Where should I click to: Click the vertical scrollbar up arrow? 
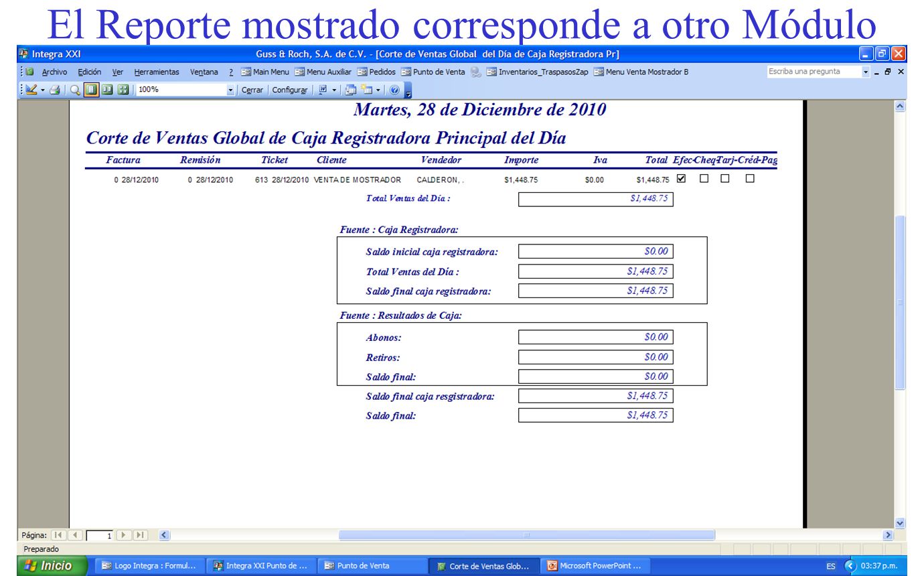[900, 106]
